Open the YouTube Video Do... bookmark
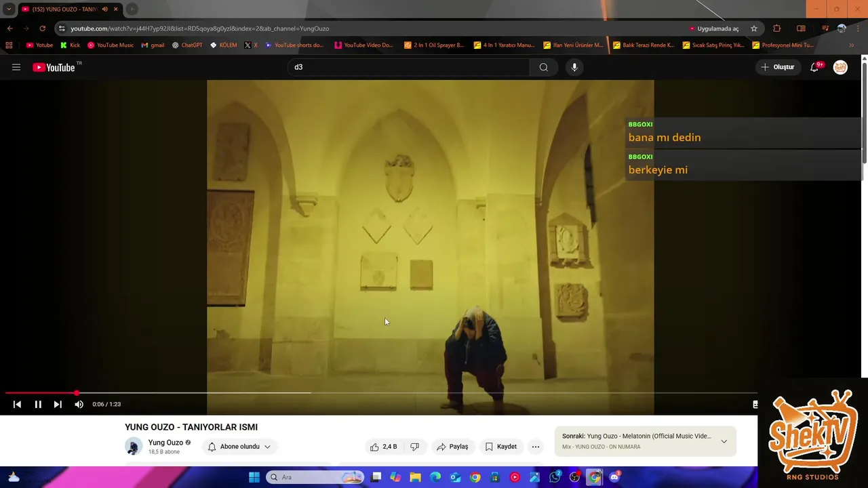This screenshot has width=868, height=488. (363, 45)
